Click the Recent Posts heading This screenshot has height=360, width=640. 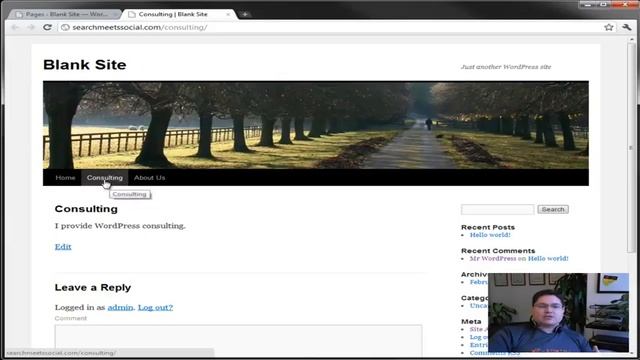pos(488,227)
